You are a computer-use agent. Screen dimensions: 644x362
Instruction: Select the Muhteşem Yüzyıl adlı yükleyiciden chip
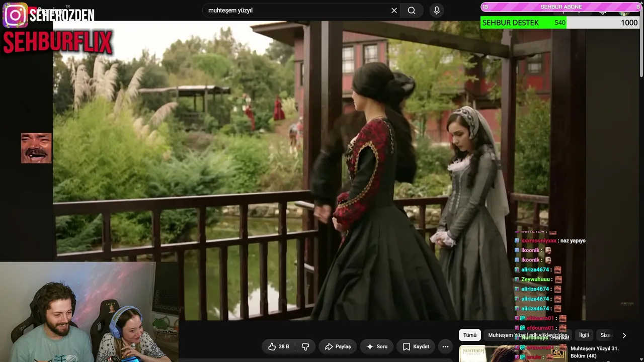[528, 335]
